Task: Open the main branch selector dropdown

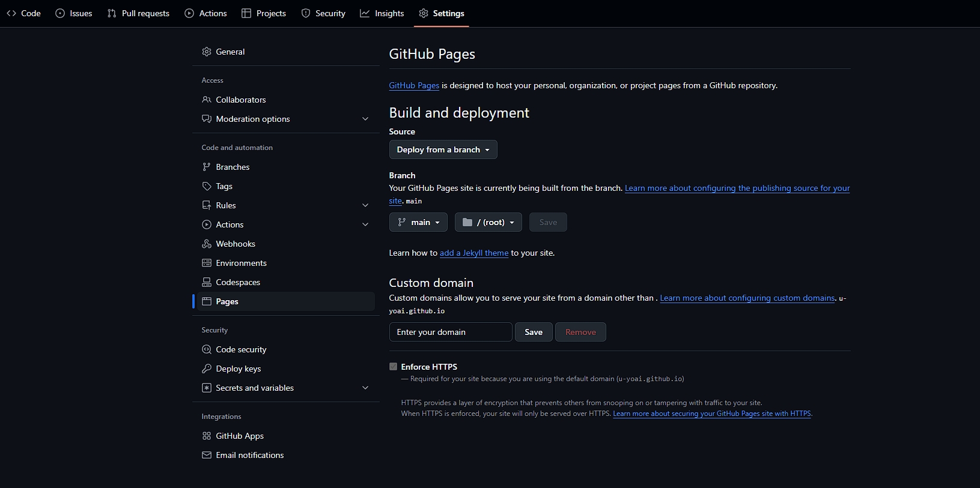Action: [418, 222]
